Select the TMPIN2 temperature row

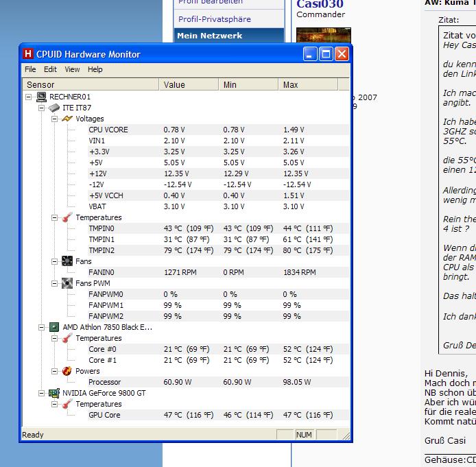[x=218, y=250]
